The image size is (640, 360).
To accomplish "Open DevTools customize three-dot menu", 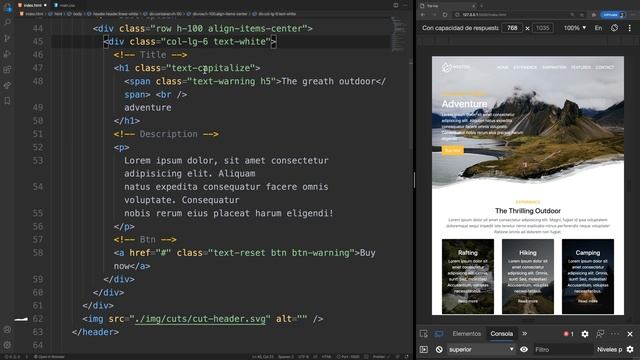I will pos(615,334).
